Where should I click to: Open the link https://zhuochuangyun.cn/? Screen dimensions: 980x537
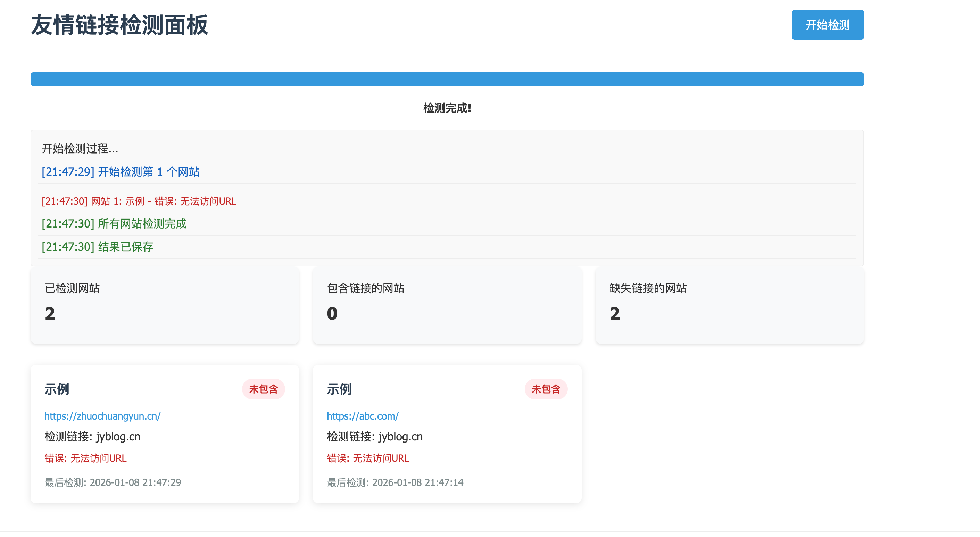point(102,416)
